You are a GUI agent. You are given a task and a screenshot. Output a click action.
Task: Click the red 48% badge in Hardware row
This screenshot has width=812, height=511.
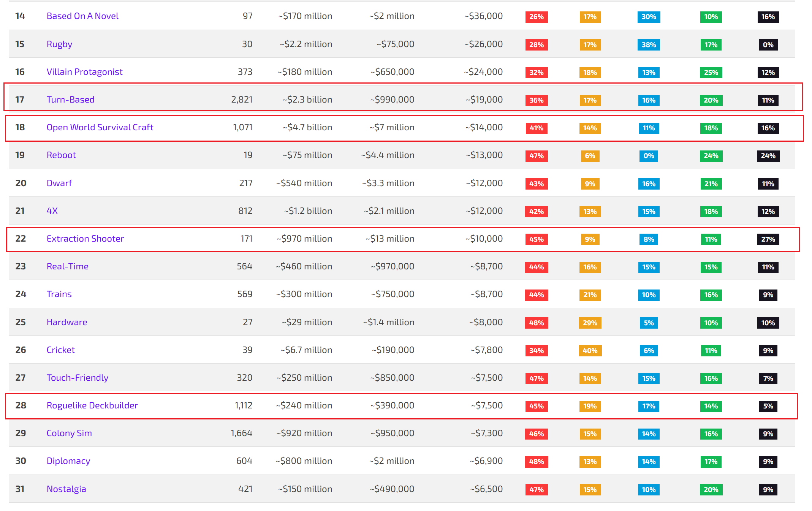click(x=536, y=323)
